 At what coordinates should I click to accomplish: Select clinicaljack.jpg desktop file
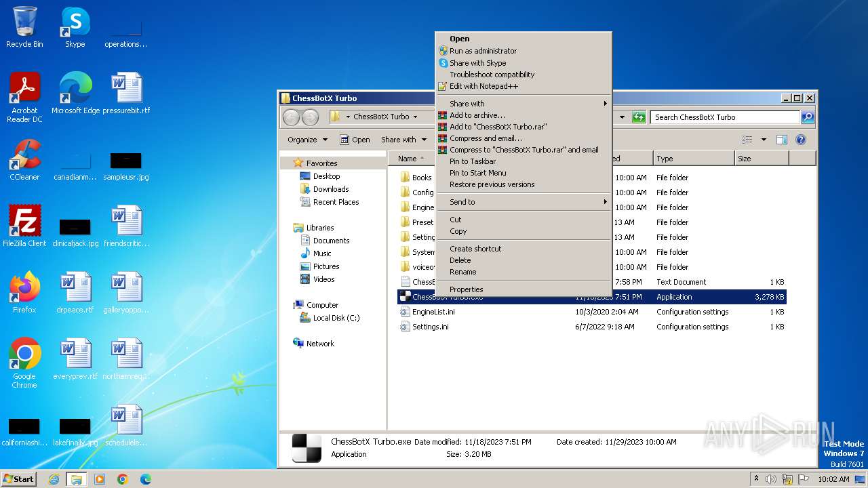[75, 232]
